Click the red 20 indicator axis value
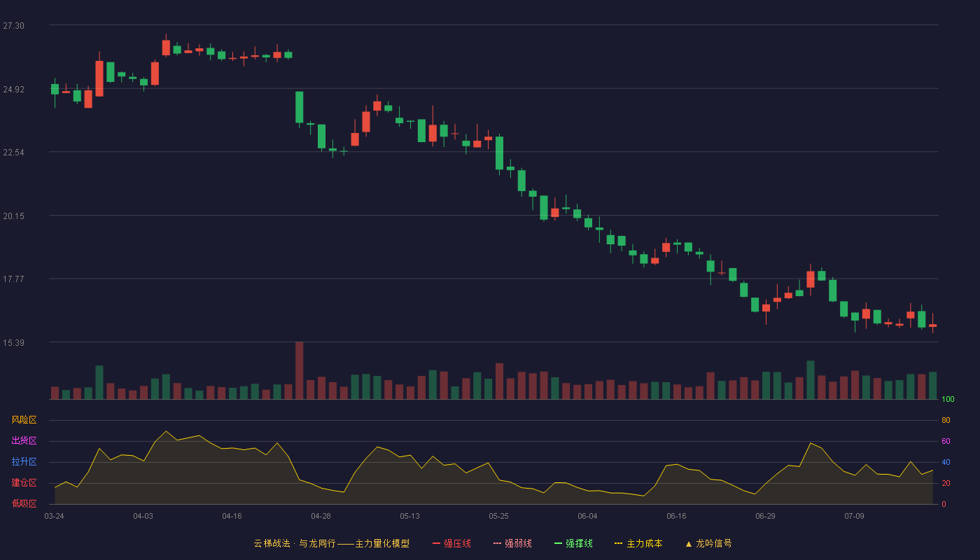 (x=946, y=483)
